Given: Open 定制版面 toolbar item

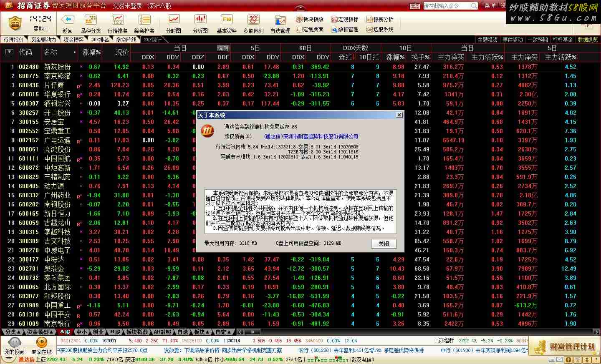Looking at the screenshot, I should [x=310, y=29].
